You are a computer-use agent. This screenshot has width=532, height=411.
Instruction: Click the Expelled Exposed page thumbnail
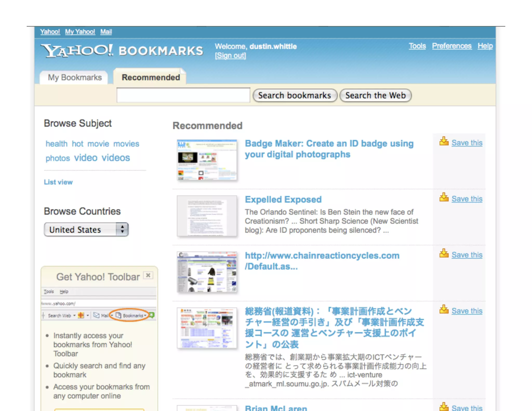(207, 216)
